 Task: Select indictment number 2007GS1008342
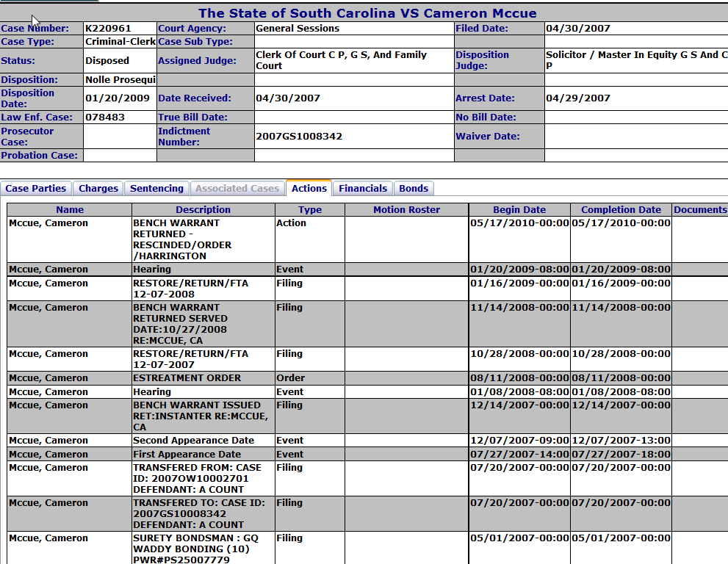point(299,136)
